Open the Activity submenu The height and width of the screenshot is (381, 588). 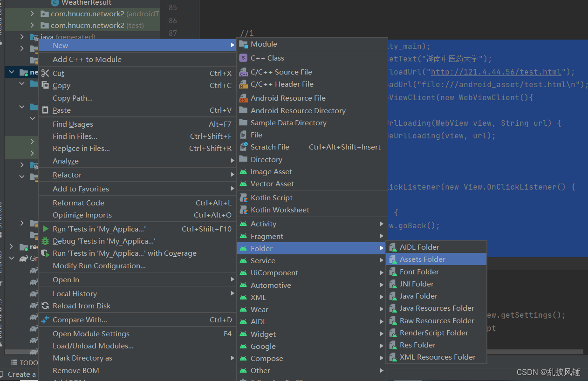point(312,224)
